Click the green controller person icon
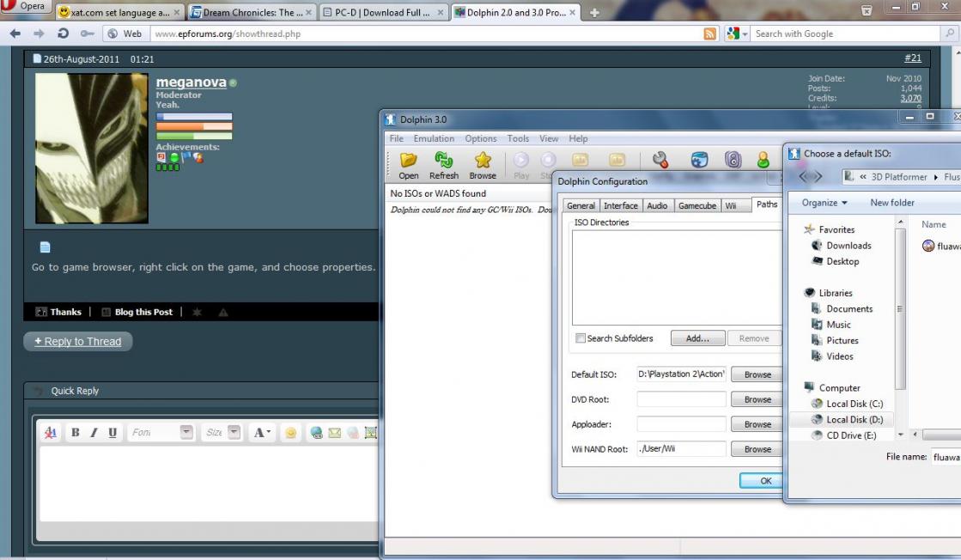Viewport: 961px width, 560px height. tap(763, 161)
